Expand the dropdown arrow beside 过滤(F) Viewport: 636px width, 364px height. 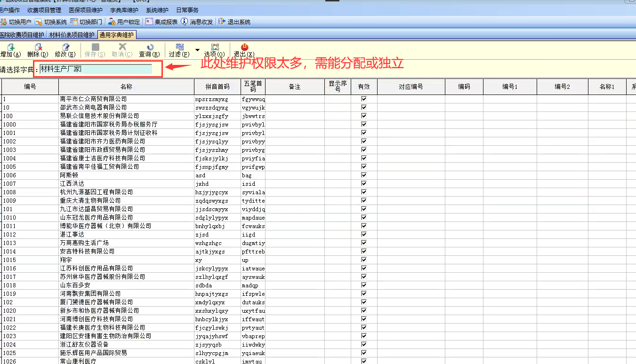[x=197, y=49]
